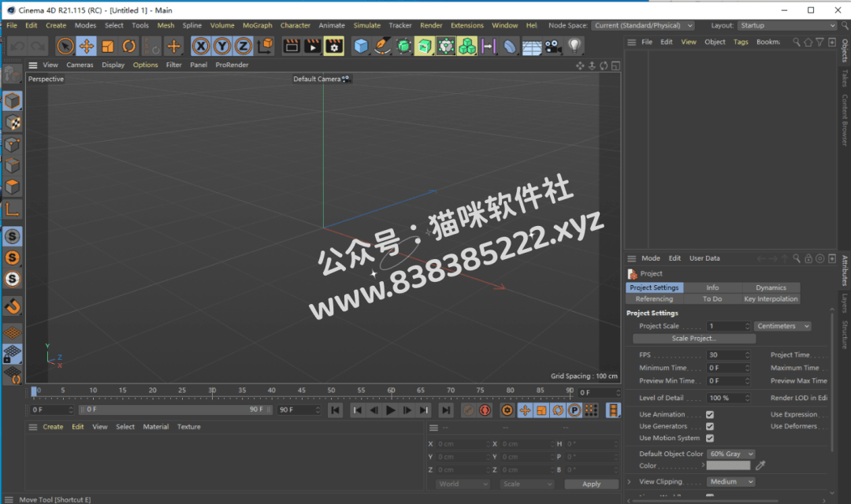The height and width of the screenshot is (504, 851).
Task: Click the Scale Project button
Action: pos(693,339)
